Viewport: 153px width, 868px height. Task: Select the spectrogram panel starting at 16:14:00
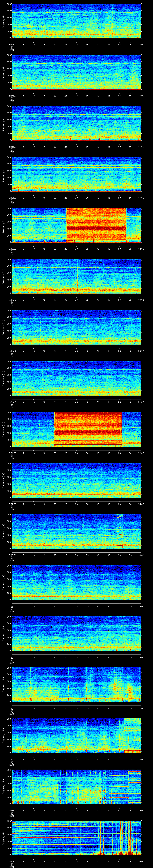coord(76,72)
